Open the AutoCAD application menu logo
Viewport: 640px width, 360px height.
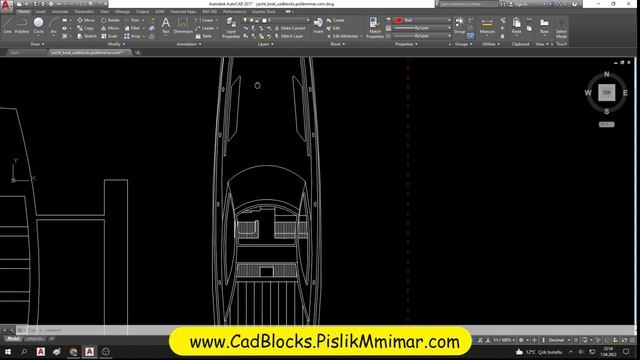6,6
